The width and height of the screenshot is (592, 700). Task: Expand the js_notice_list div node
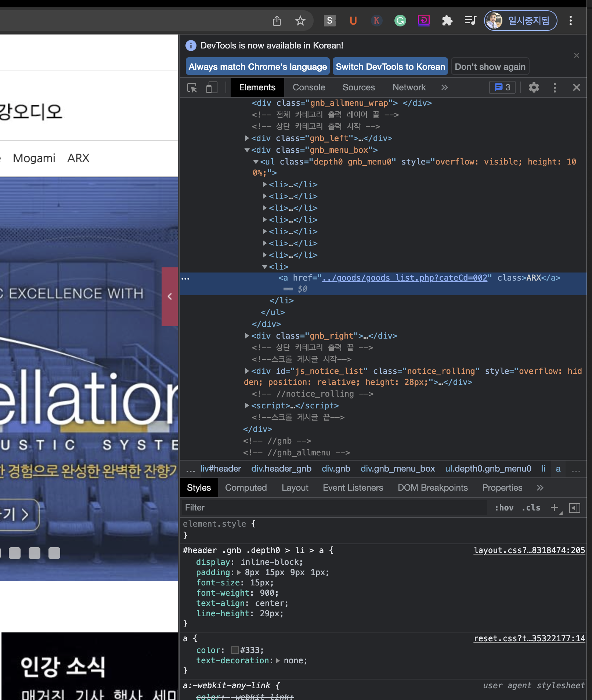pyautogui.click(x=247, y=371)
